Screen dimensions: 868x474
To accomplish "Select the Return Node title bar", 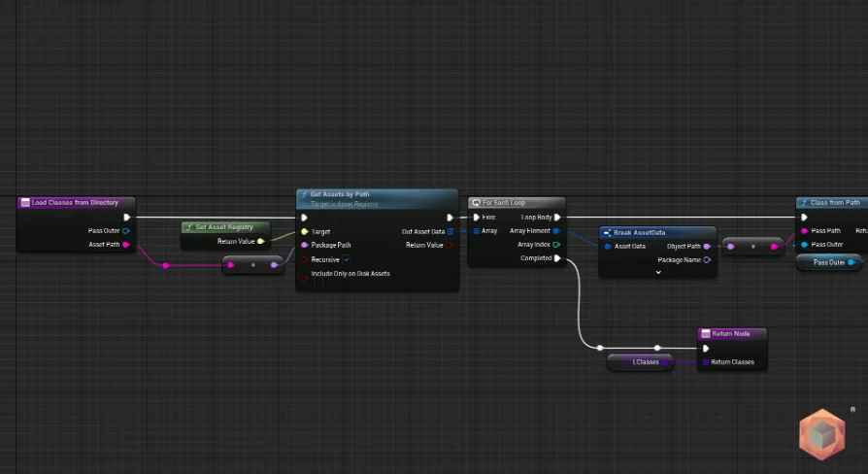I will tap(732, 334).
